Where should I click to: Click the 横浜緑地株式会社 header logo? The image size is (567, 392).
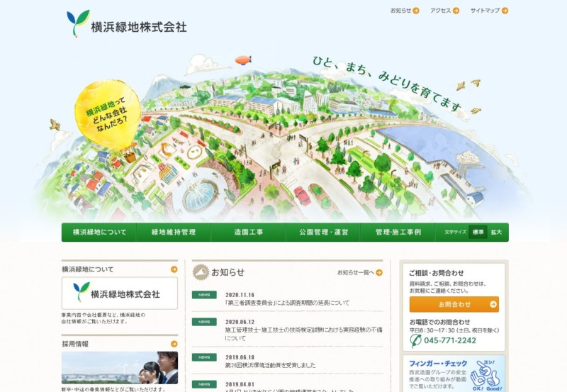click(127, 24)
